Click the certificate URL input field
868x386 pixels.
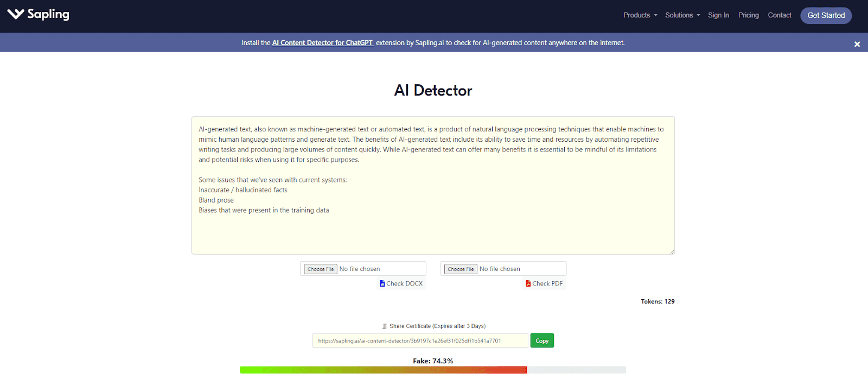(x=420, y=341)
